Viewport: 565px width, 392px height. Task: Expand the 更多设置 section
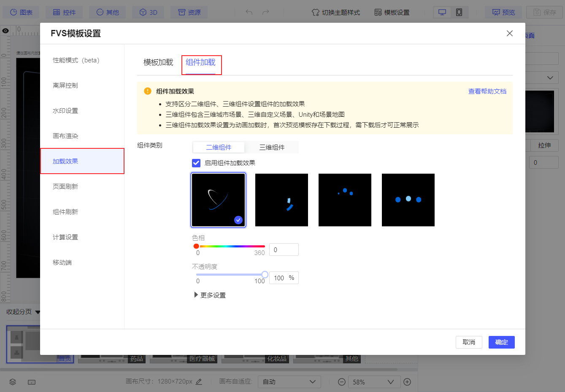(x=210, y=295)
